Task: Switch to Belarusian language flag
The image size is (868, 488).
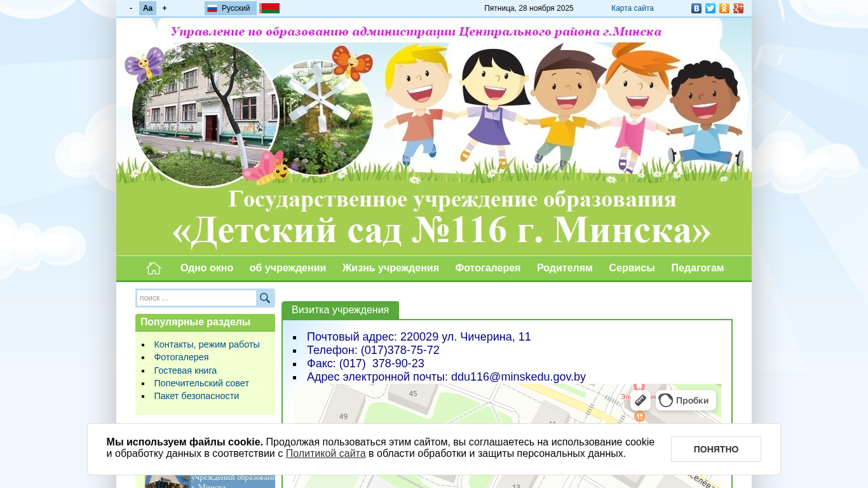Action: point(269,8)
